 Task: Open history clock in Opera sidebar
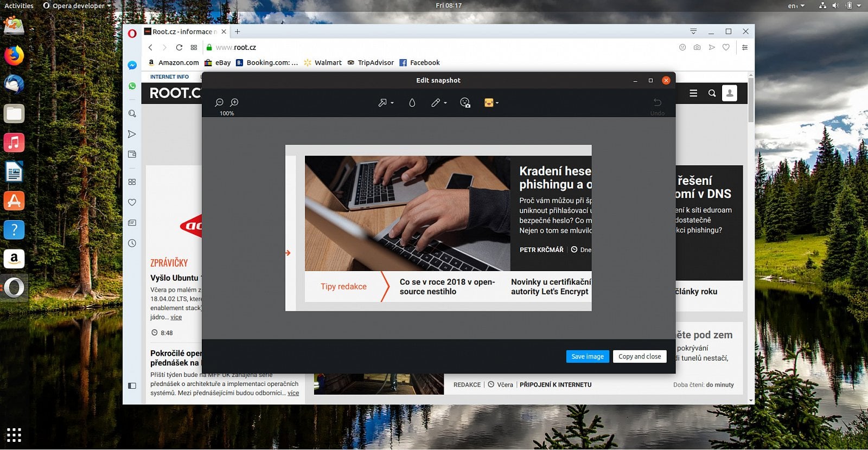[x=132, y=243]
